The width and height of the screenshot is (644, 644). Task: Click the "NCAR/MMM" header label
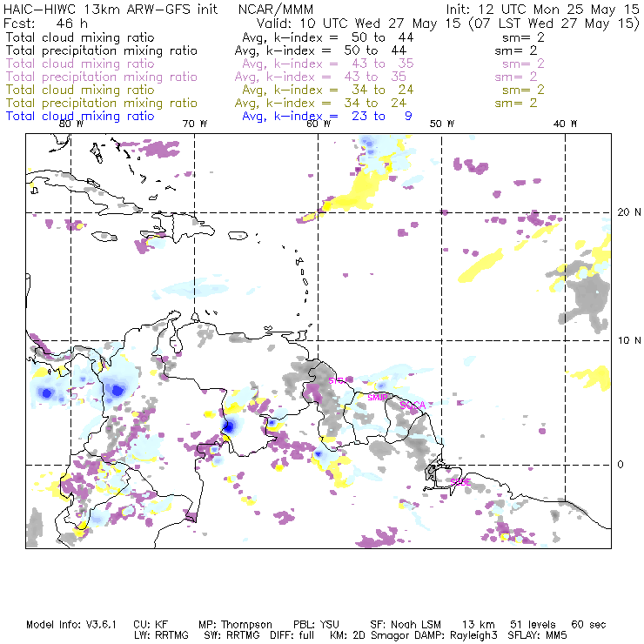(x=276, y=10)
